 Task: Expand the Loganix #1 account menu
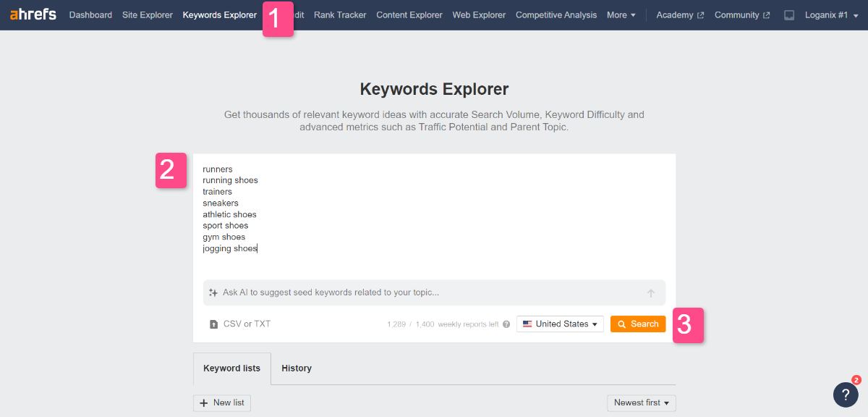coord(832,15)
